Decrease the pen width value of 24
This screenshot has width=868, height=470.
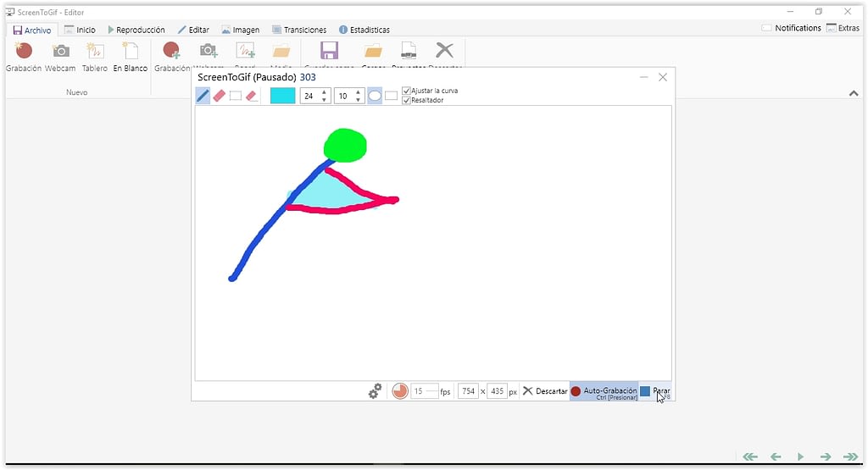(x=325, y=100)
